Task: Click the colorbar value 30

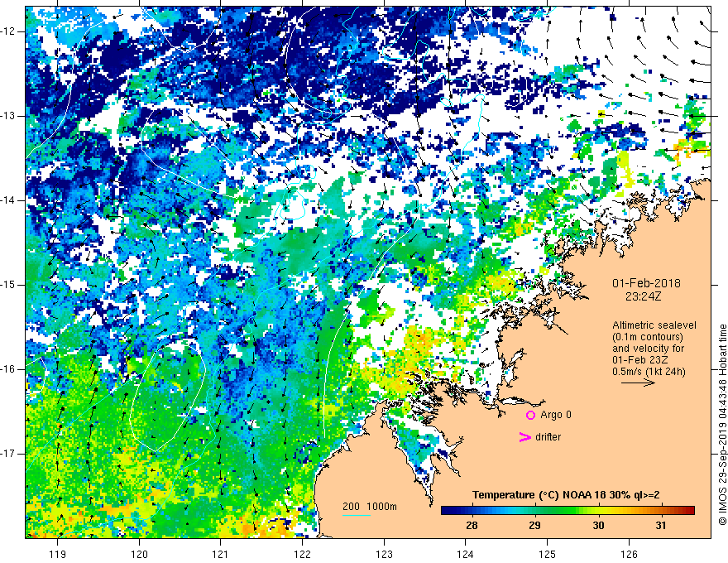Action: [598, 526]
